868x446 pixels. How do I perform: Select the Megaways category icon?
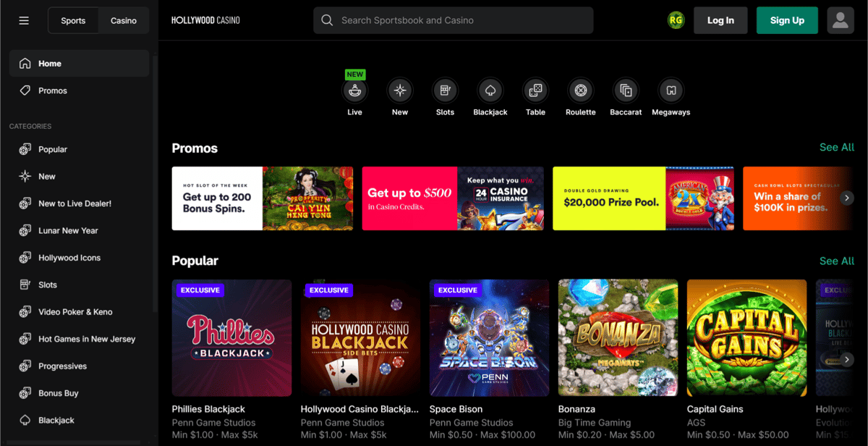[671, 91]
